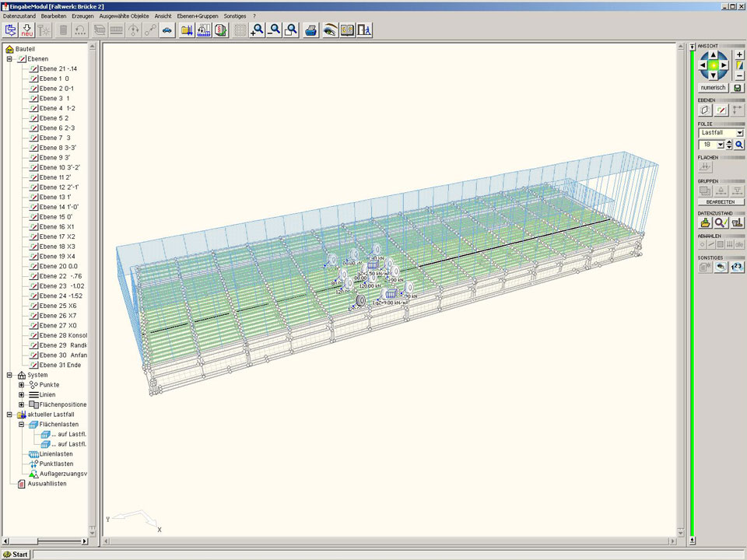Click the 'neu' new file toolbar icon

(27, 30)
